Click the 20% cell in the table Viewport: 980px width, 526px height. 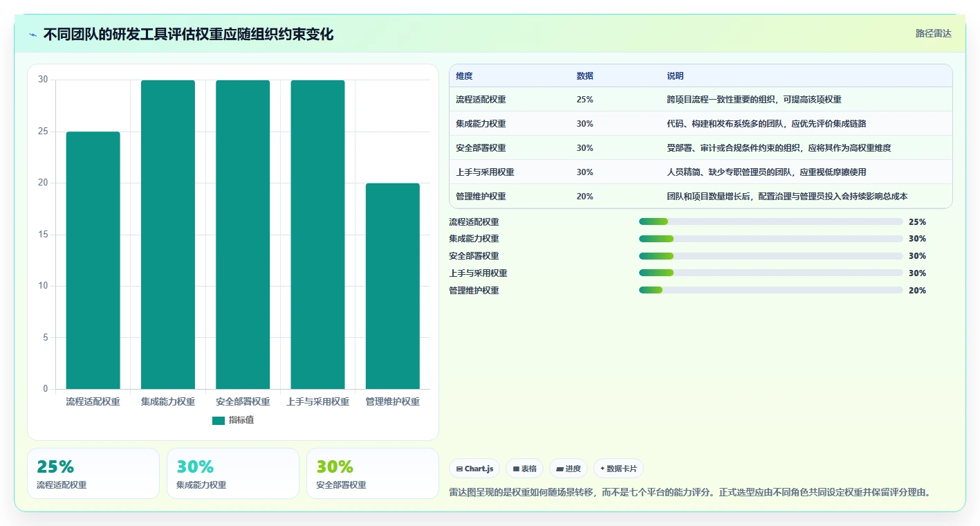pyautogui.click(x=584, y=197)
